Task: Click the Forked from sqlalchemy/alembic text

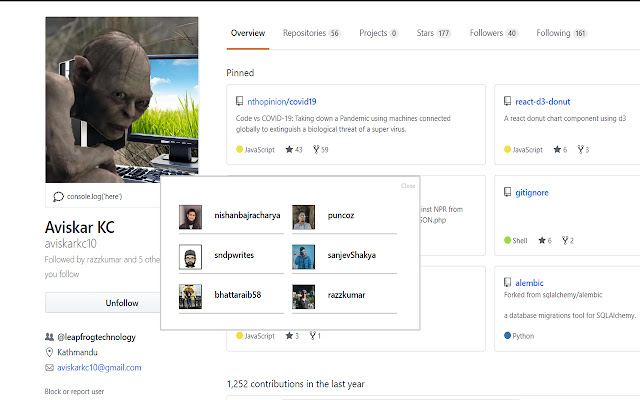Action: click(553, 295)
